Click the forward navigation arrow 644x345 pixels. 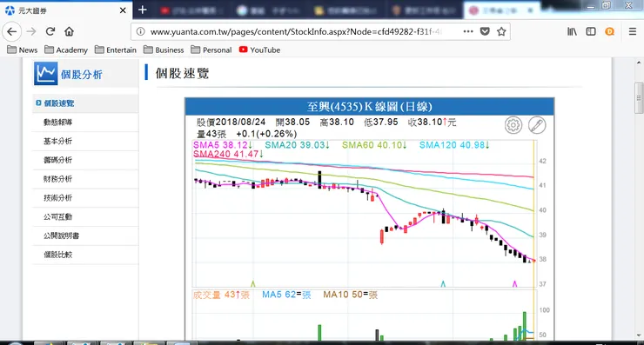click(31, 31)
